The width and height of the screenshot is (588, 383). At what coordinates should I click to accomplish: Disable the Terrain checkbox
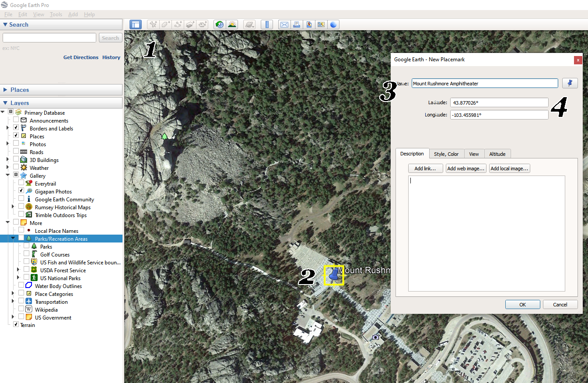click(x=16, y=325)
